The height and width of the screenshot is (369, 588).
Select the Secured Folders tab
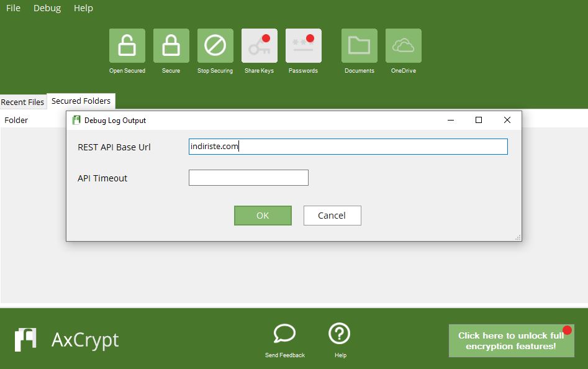pyautogui.click(x=81, y=101)
